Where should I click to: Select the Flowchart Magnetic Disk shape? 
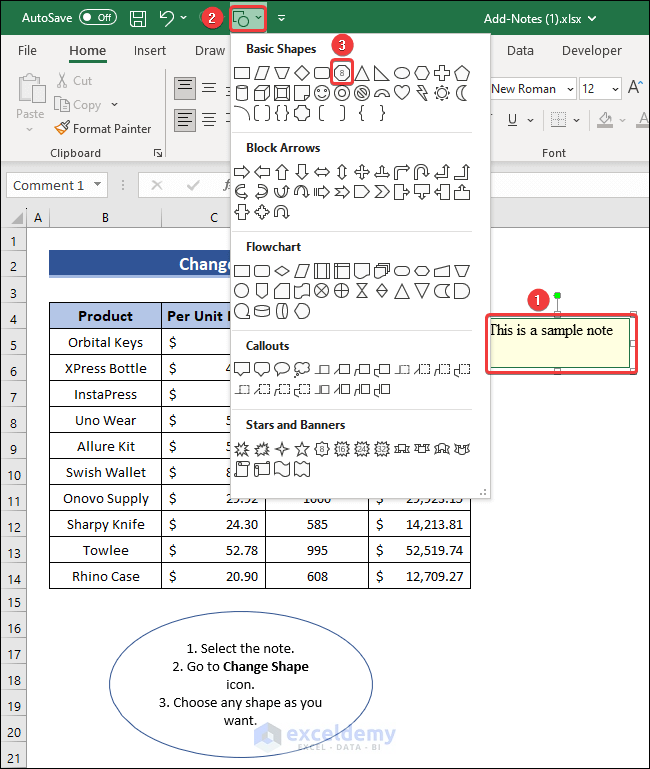coord(262,311)
